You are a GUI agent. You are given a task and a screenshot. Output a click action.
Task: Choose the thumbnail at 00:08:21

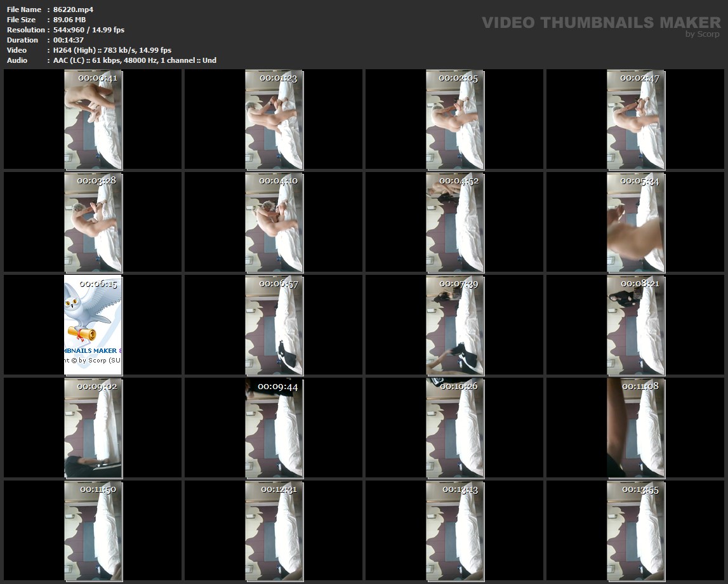pyautogui.click(x=635, y=325)
